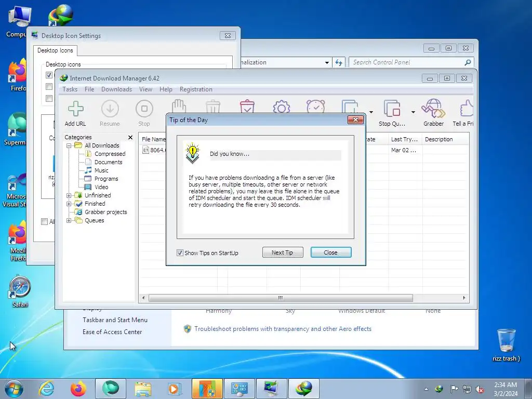Select the Video category
Image resolution: width=532 pixels, height=399 pixels.
pyautogui.click(x=101, y=187)
